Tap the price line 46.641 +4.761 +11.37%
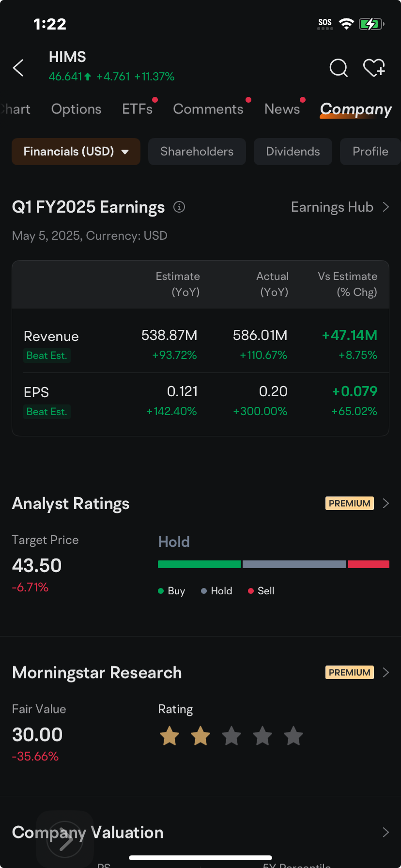Image resolution: width=401 pixels, height=868 pixels. tap(111, 77)
